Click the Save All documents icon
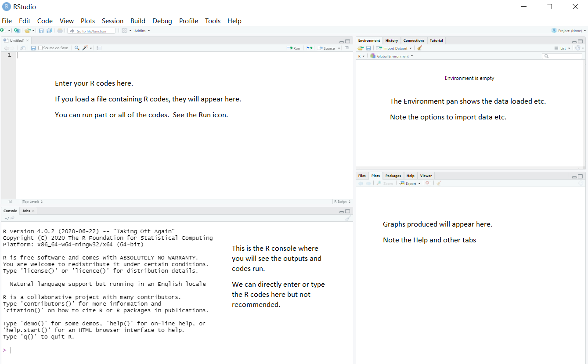Viewport: 588px width, 364px height. coord(49,31)
